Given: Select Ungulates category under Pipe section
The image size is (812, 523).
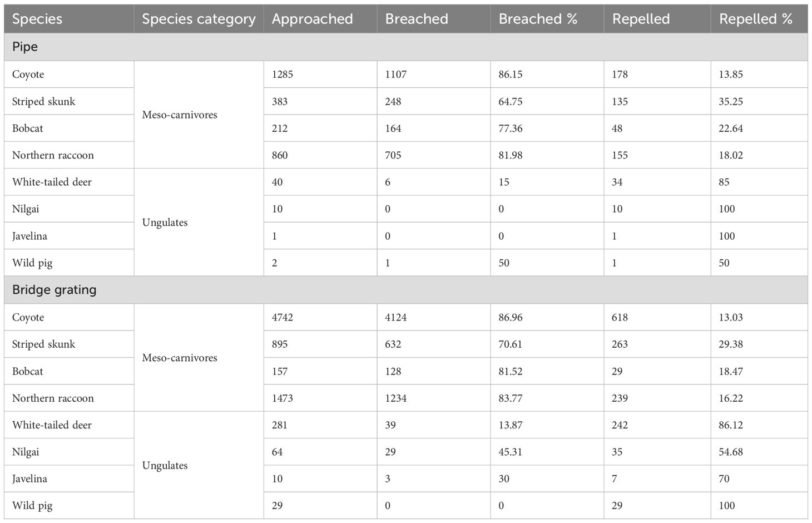Looking at the screenshot, I should [165, 223].
